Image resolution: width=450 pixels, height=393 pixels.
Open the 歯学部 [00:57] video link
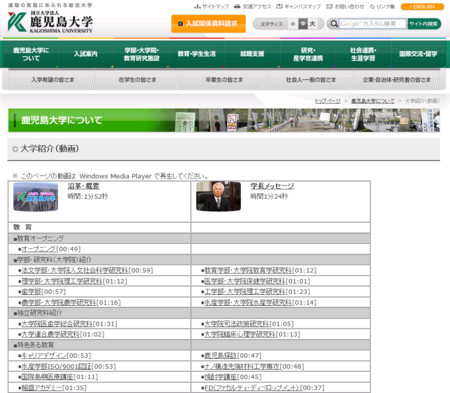(31, 292)
